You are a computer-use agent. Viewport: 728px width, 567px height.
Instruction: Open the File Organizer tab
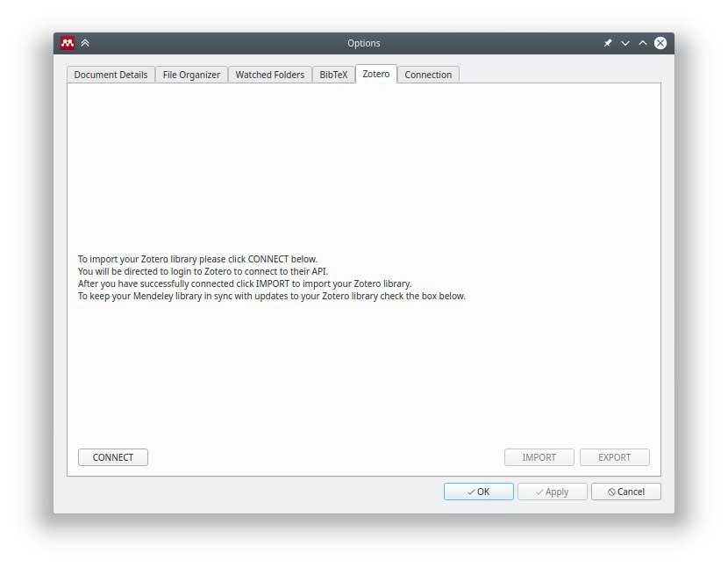191,75
